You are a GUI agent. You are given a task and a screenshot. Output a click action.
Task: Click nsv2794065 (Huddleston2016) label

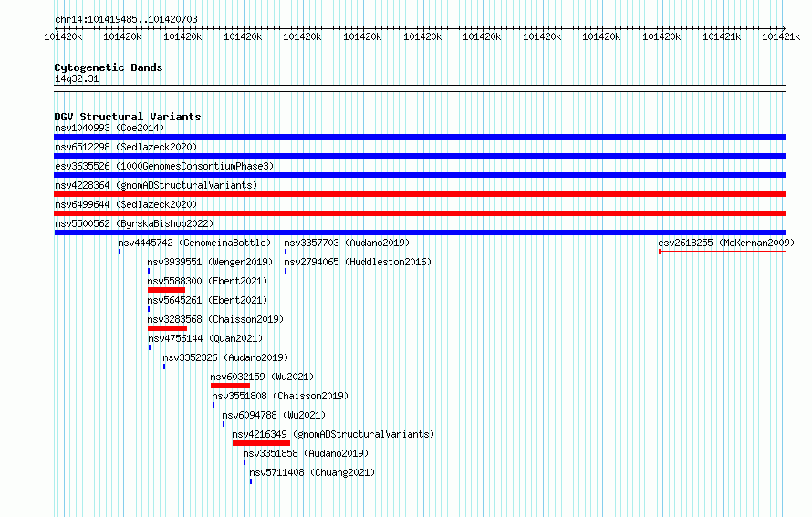[358, 262]
